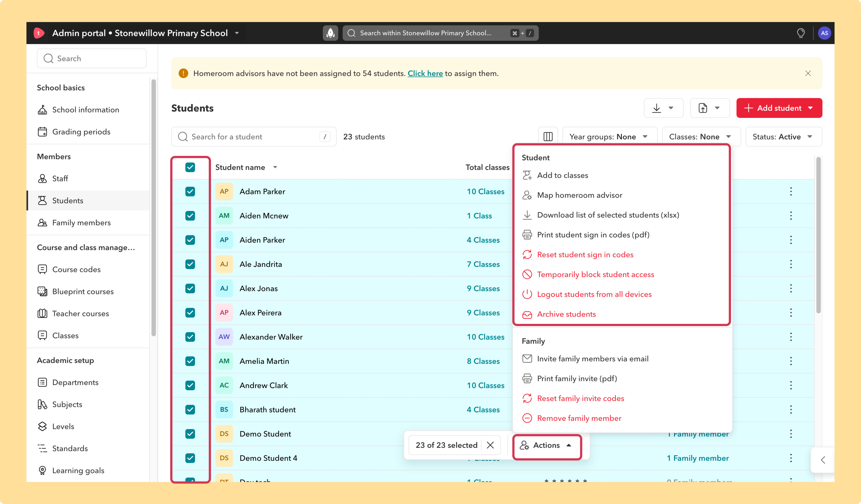Click the Search for a student field

254,137
